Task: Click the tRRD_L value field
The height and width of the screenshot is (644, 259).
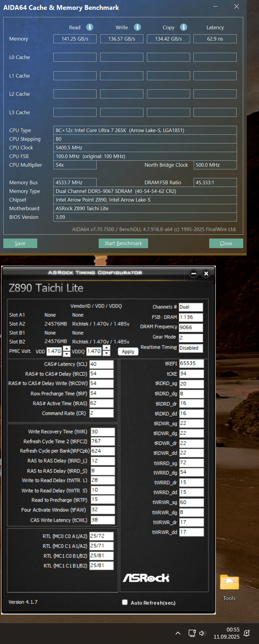Action: 103,461
